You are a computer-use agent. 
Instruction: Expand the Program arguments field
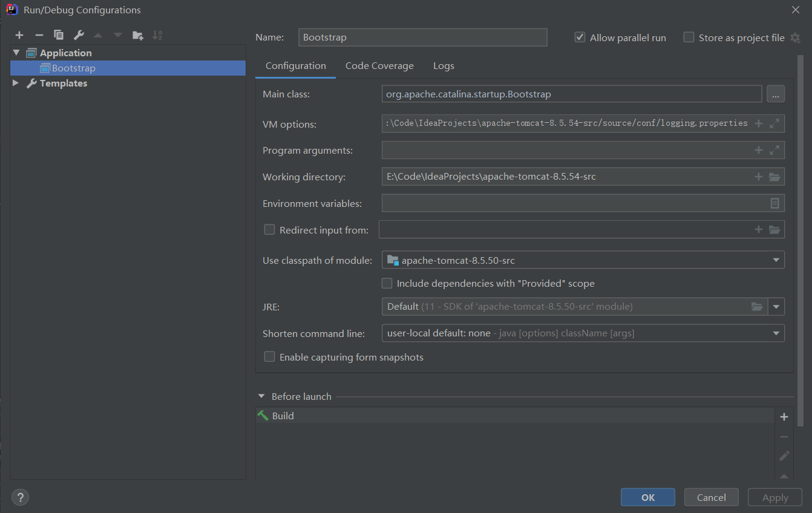point(774,150)
